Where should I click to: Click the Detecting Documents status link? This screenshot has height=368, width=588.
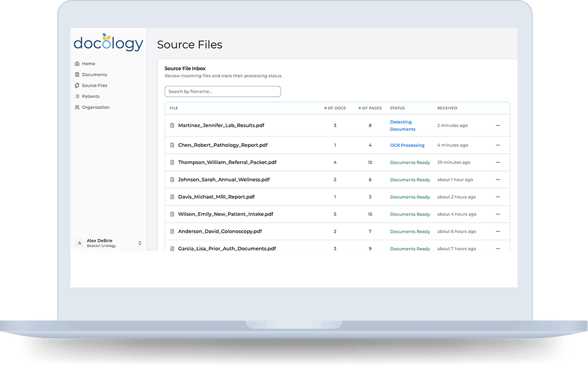402,125
